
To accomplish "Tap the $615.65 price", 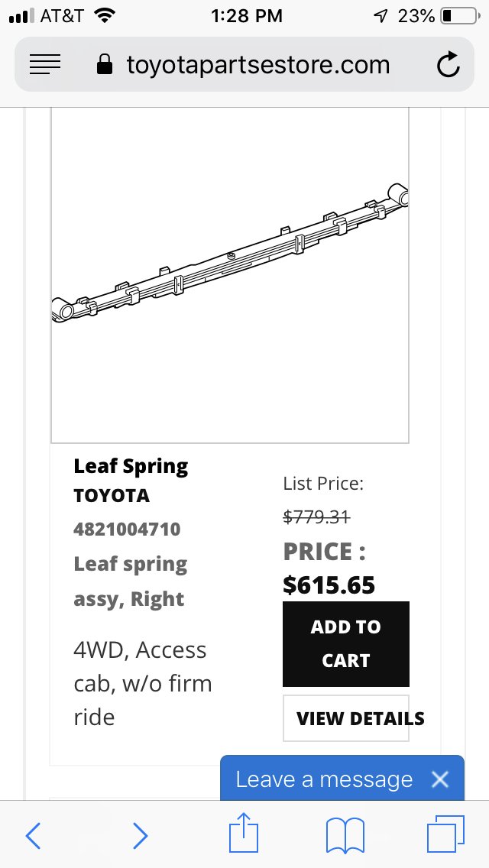I will point(329,585).
